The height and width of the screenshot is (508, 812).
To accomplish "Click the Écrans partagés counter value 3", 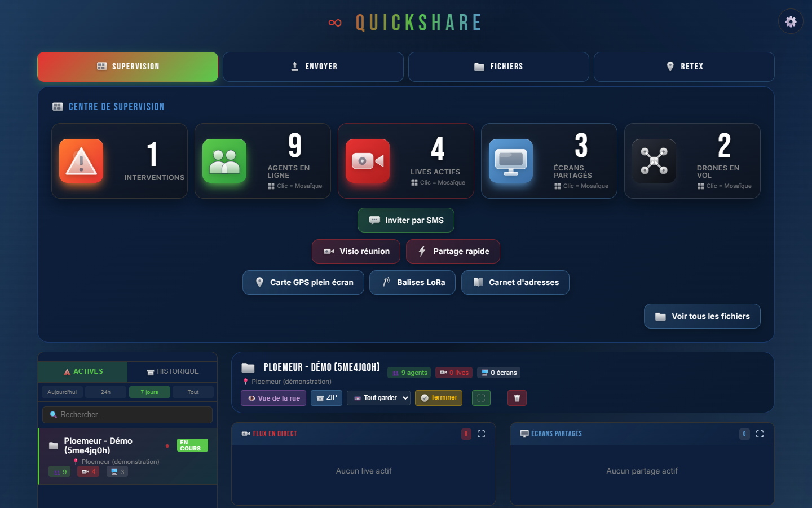I will (x=581, y=145).
